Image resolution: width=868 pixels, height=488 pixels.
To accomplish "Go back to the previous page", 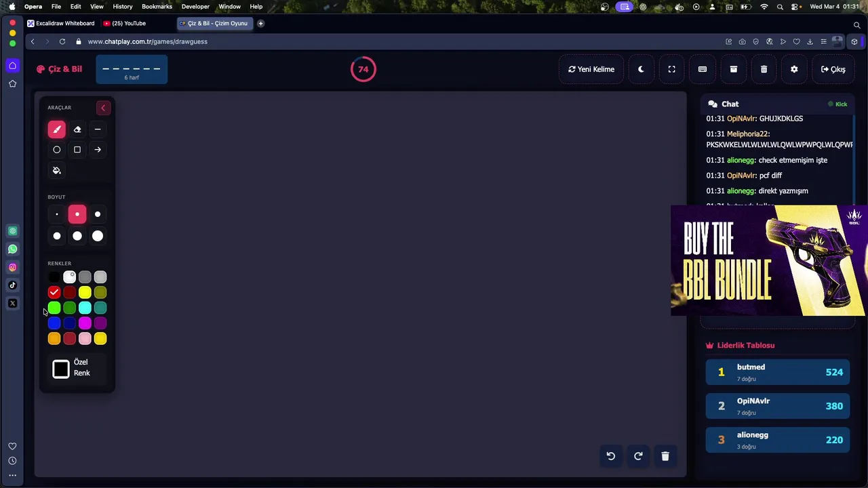I will point(33,41).
